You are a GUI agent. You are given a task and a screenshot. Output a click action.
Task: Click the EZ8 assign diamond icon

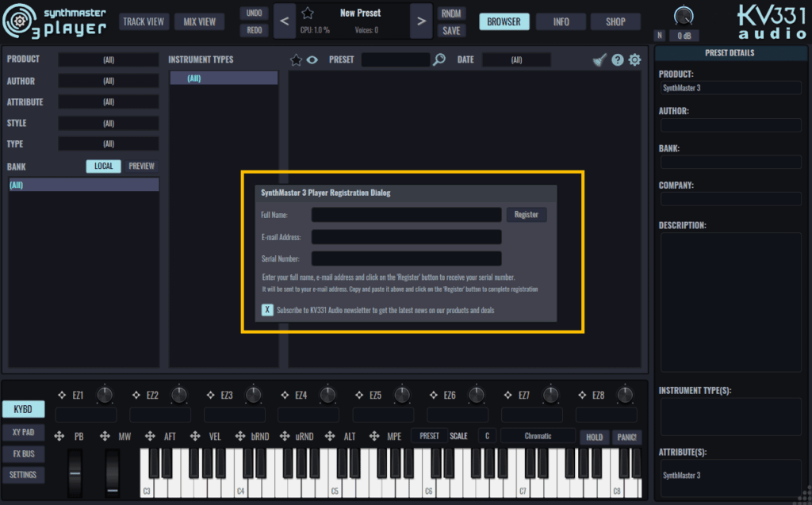tap(582, 395)
